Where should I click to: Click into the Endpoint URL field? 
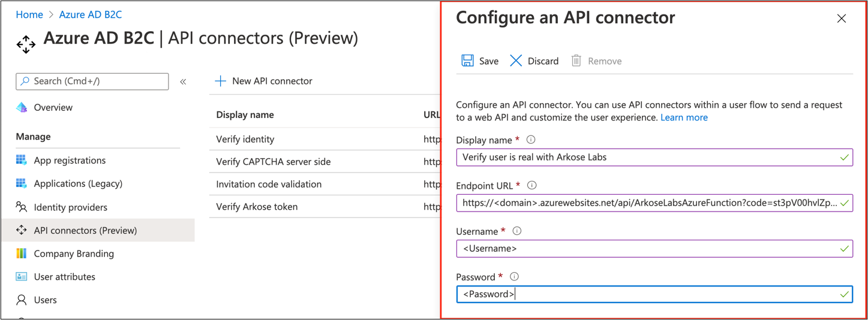click(x=654, y=203)
